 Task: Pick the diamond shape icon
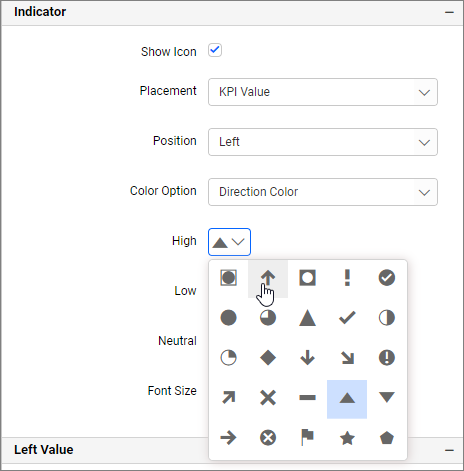[268, 358]
